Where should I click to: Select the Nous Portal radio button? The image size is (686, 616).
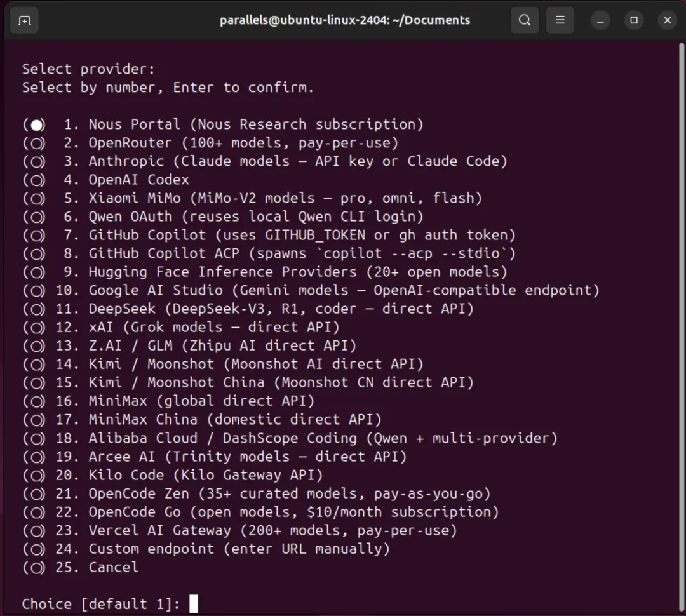point(37,125)
